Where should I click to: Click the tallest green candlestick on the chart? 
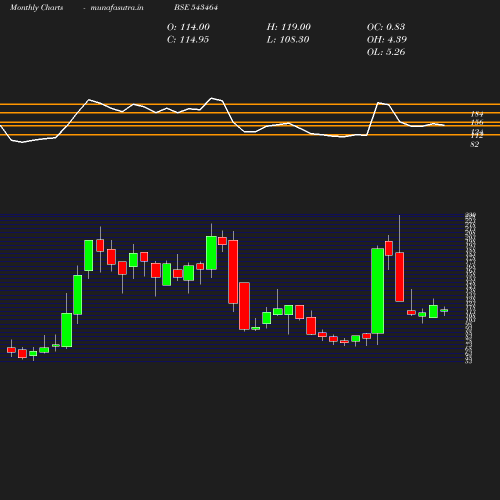click(377, 291)
